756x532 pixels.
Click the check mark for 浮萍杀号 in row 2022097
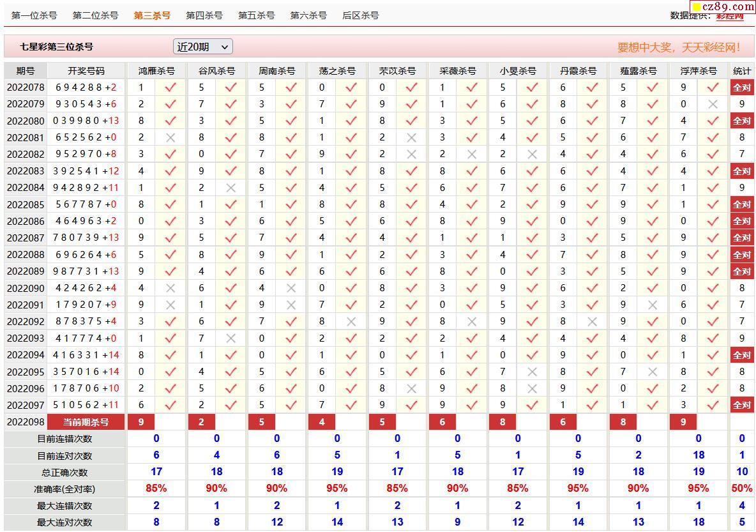pos(713,405)
